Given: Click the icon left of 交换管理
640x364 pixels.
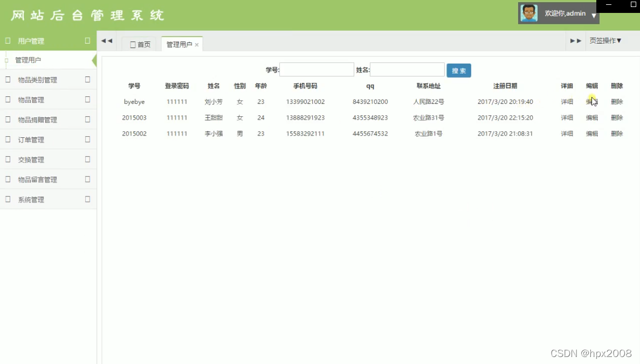Looking at the screenshot, I should point(8,159).
